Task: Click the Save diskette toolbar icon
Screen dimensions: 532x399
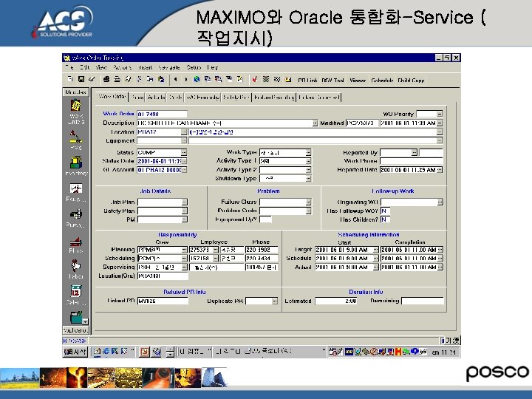Action: (x=81, y=79)
